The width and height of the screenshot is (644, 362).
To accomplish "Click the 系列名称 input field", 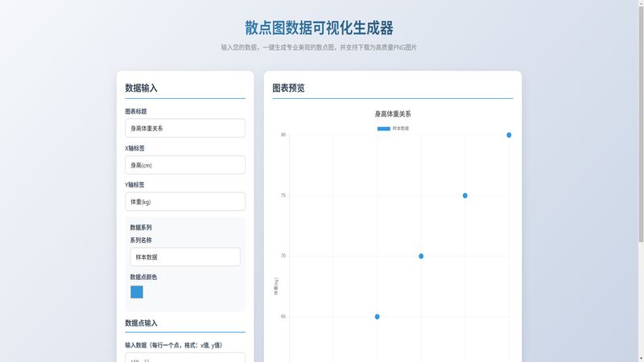I will tap(185, 257).
